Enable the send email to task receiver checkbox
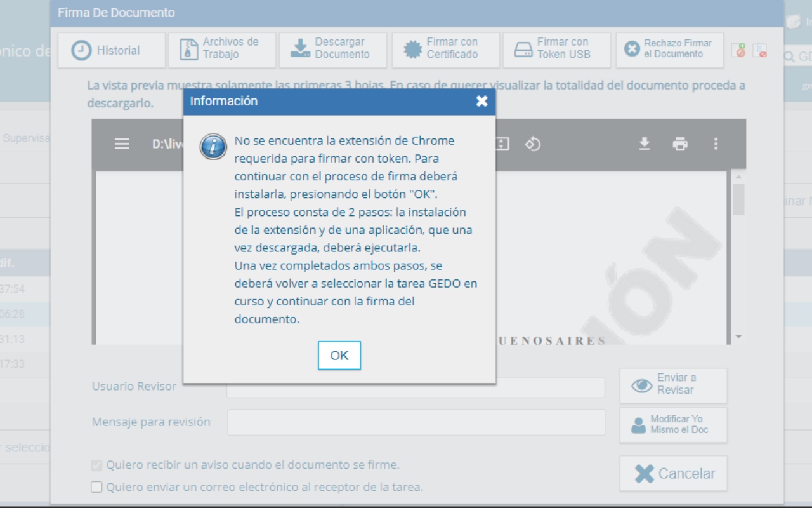 coord(96,486)
